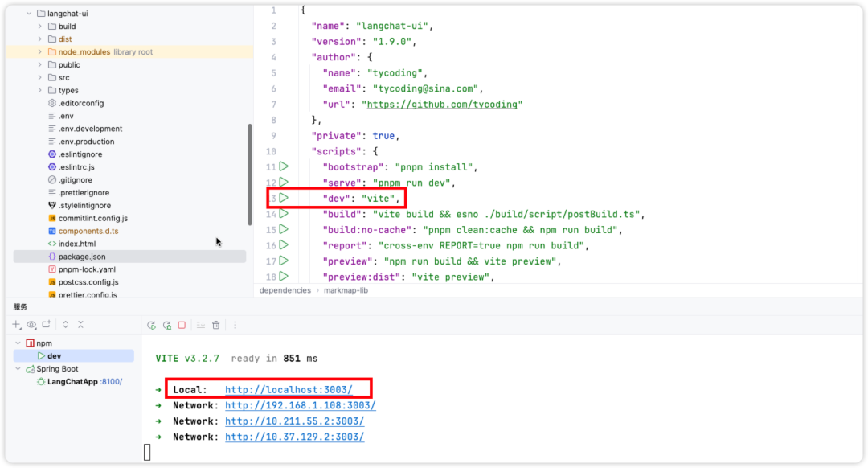Select the dev npm service
Image resolution: width=868 pixels, height=468 pixels.
pos(74,356)
